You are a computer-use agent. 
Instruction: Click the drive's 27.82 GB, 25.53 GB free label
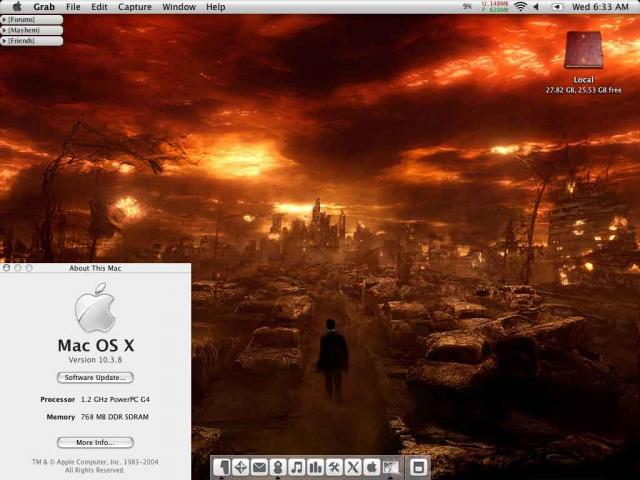point(584,90)
